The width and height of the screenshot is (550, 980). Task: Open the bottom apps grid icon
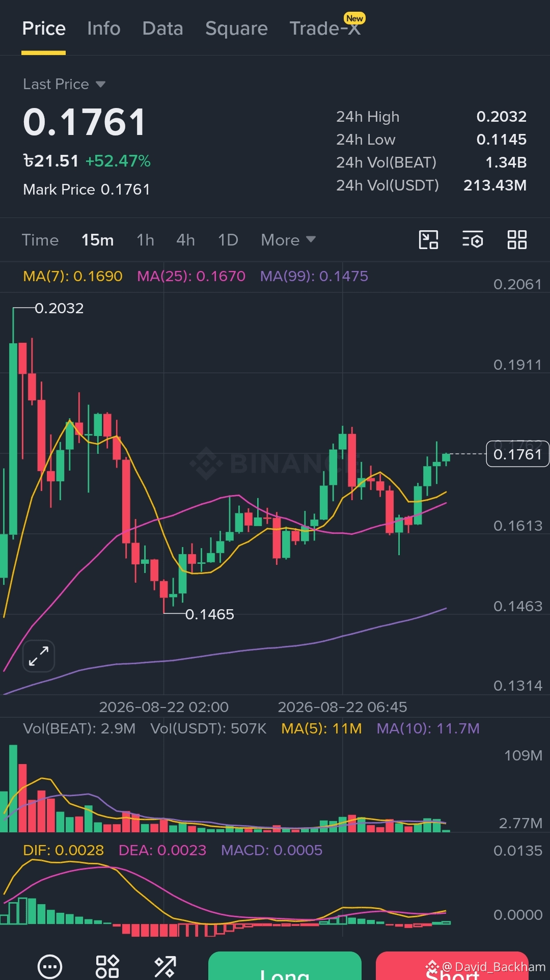coord(107,966)
